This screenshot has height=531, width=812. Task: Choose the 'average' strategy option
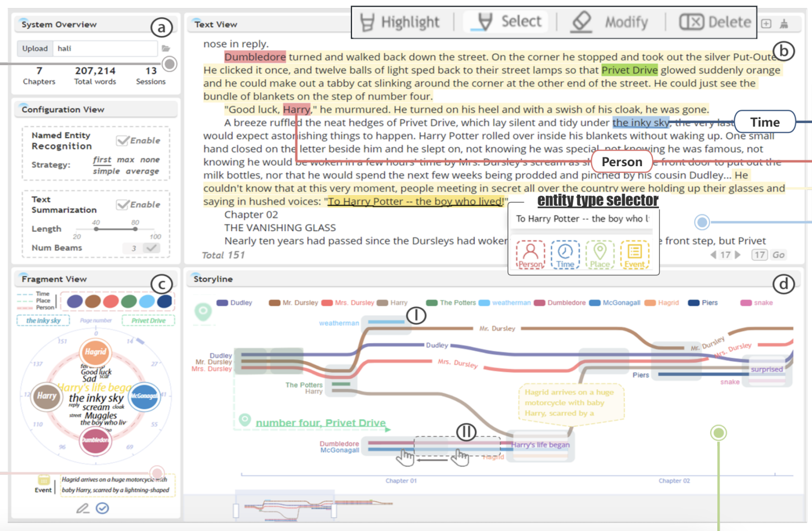pyautogui.click(x=142, y=171)
